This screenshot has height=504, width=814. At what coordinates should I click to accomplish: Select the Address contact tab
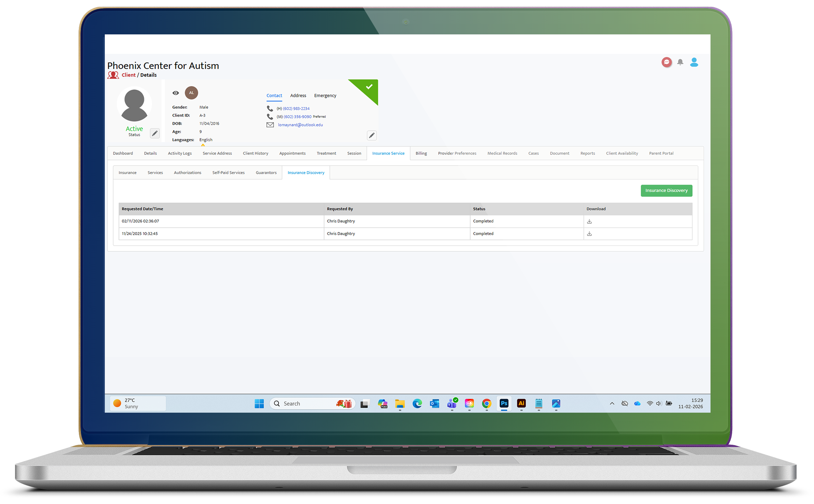[x=298, y=96]
